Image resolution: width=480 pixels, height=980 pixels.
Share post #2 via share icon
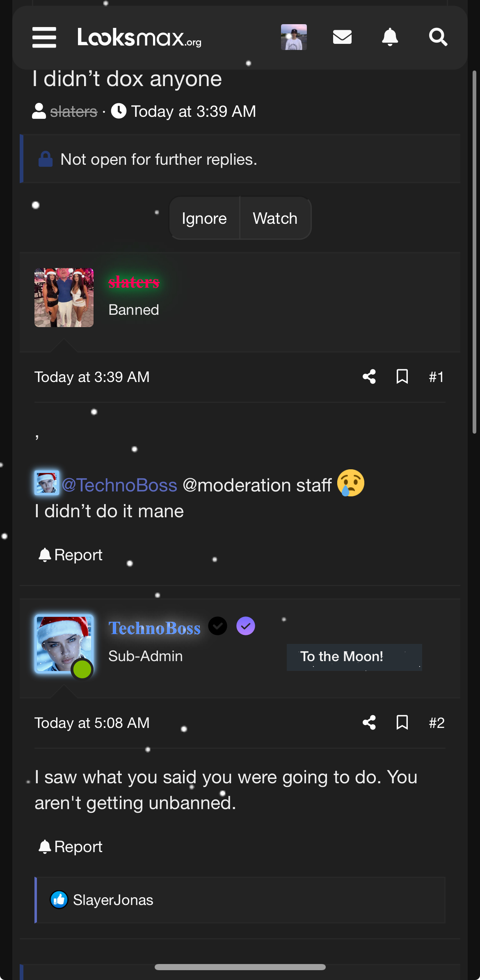coord(369,723)
